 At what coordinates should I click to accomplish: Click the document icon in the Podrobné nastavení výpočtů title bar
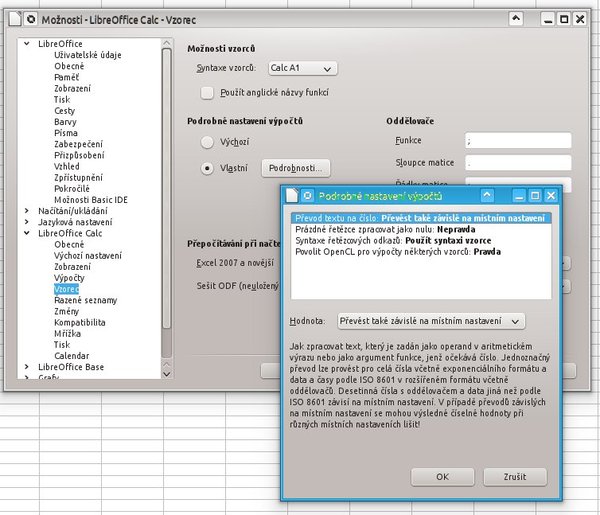tap(292, 196)
